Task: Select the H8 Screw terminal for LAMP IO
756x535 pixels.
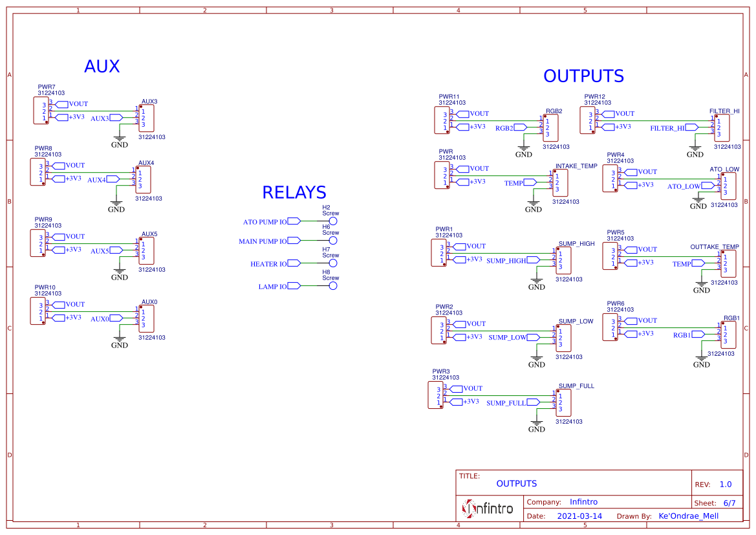Action: tap(332, 286)
